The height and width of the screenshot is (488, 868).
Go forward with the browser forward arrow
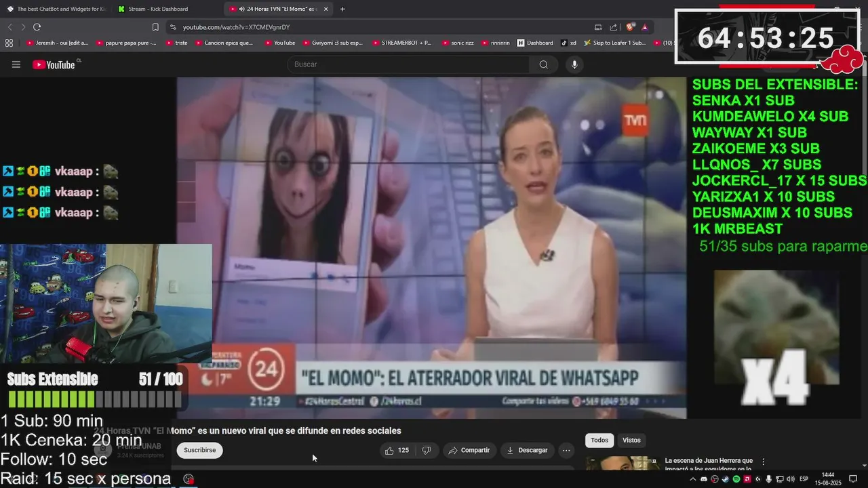tap(23, 27)
